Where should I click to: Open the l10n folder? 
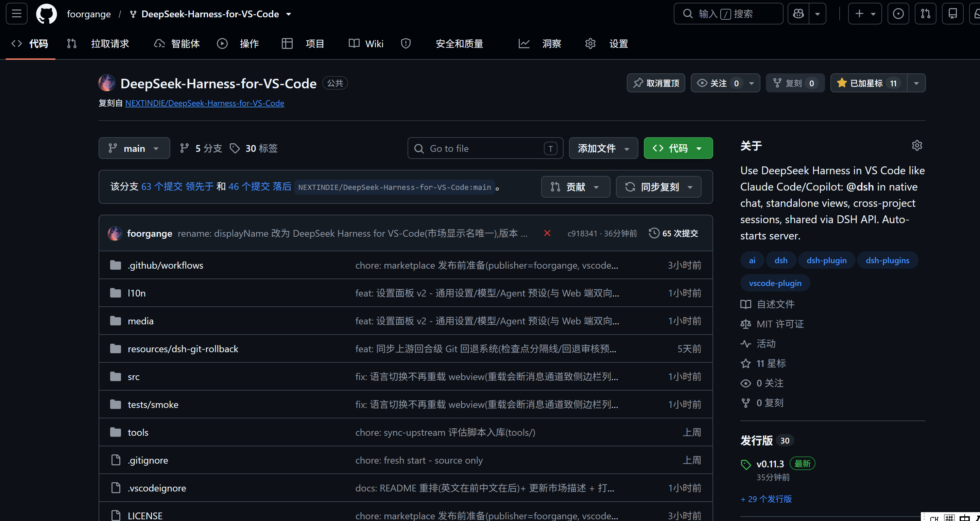[137, 293]
